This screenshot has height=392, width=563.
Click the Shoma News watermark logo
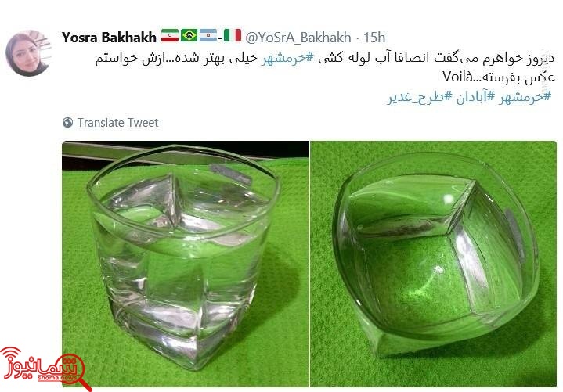click(x=45, y=369)
